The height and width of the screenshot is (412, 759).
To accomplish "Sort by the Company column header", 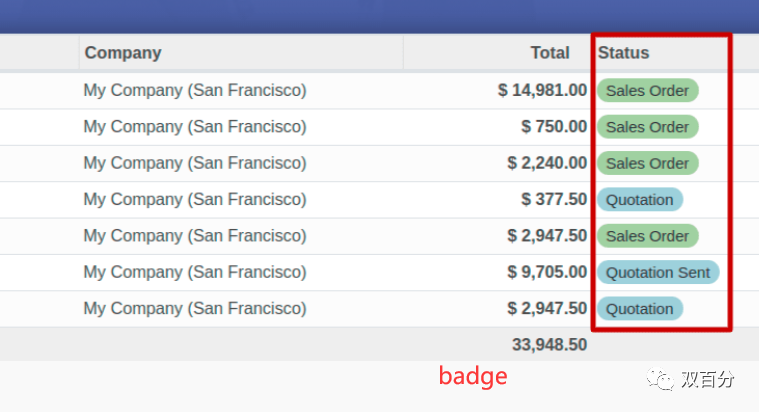I will point(123,53).
